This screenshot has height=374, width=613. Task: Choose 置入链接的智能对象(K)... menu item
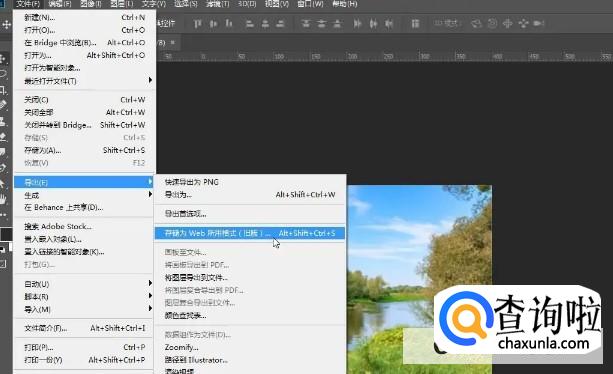(x=84, y=252)
